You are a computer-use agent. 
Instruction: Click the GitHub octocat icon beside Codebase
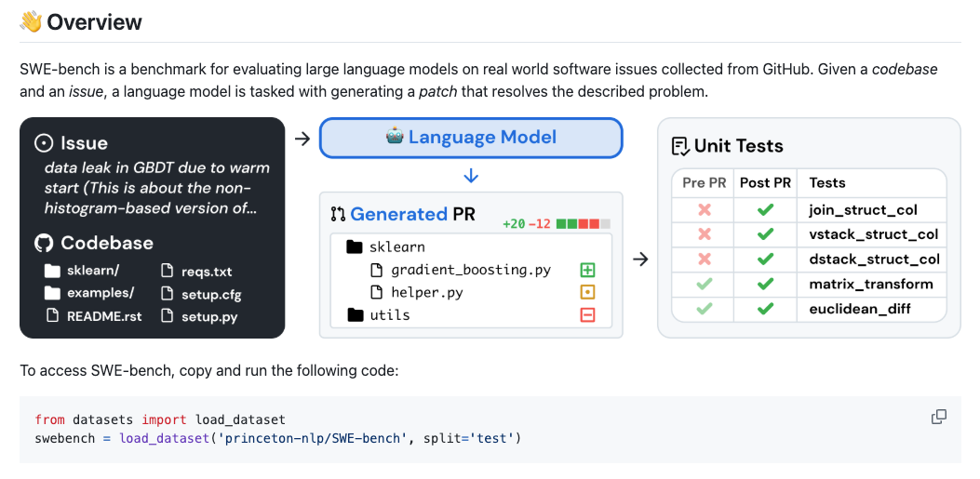pyautogui.click(x=44, y=243)
